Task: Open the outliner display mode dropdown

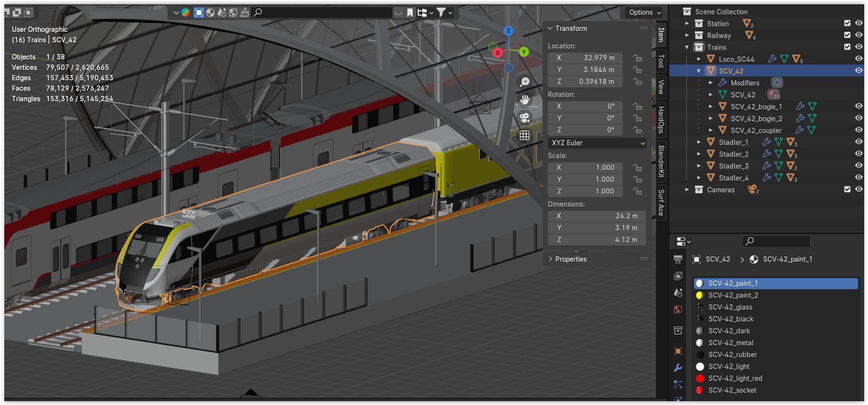Action: 425,12
